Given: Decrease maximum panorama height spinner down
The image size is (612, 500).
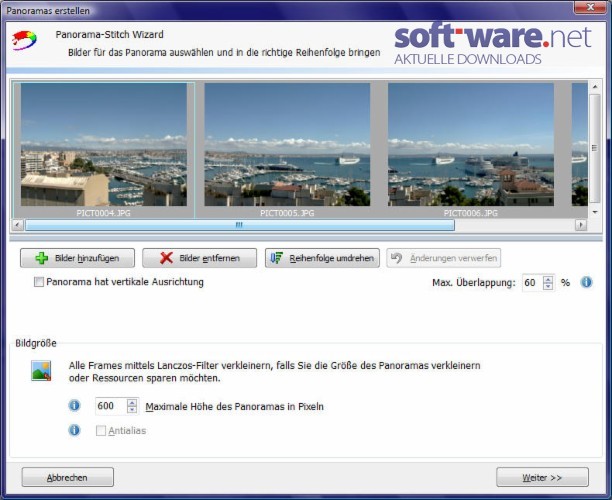Looking at the screenshot, I should click(132, 410).
